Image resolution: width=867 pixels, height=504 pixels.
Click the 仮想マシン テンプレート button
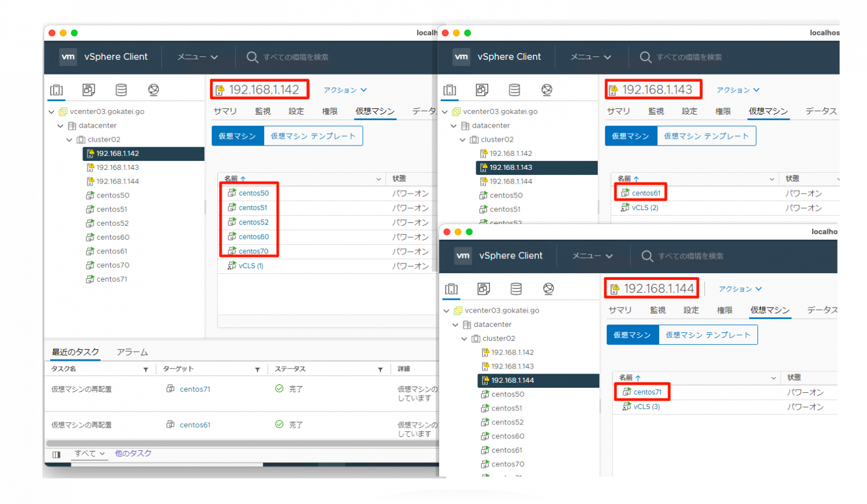pos(313,135)
